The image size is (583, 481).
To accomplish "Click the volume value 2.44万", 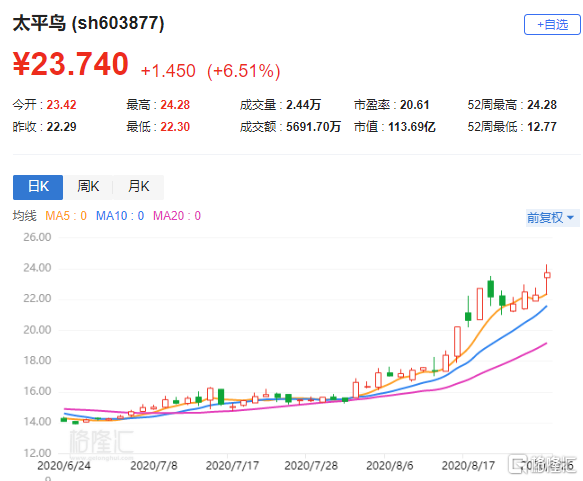I will tap(303, 105).
